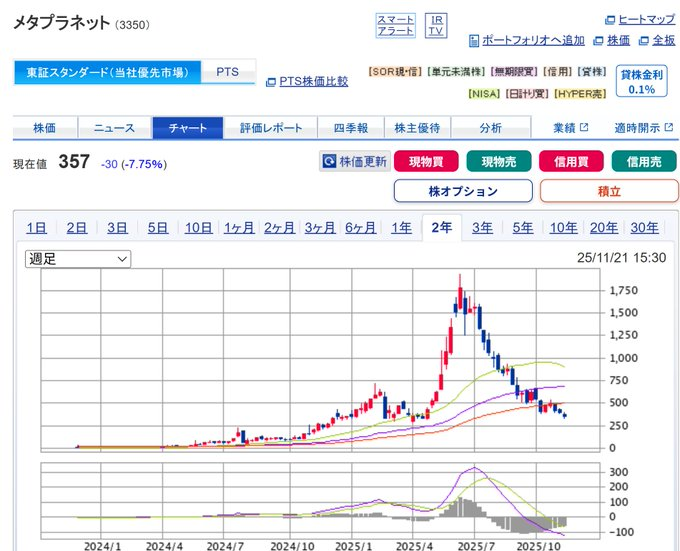
Task: Click the [日計り買] label
Action: click(x=527, y=94)
